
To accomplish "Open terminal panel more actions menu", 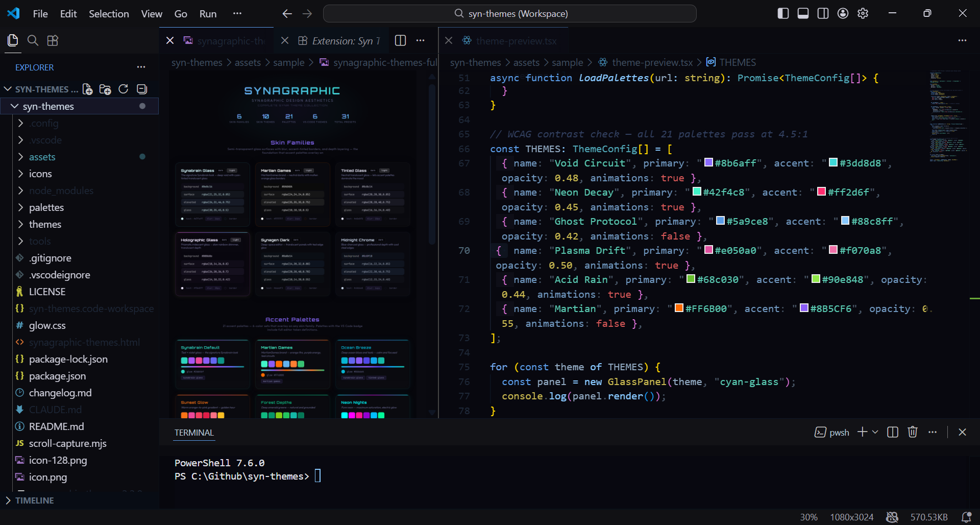I will point(933,433).
